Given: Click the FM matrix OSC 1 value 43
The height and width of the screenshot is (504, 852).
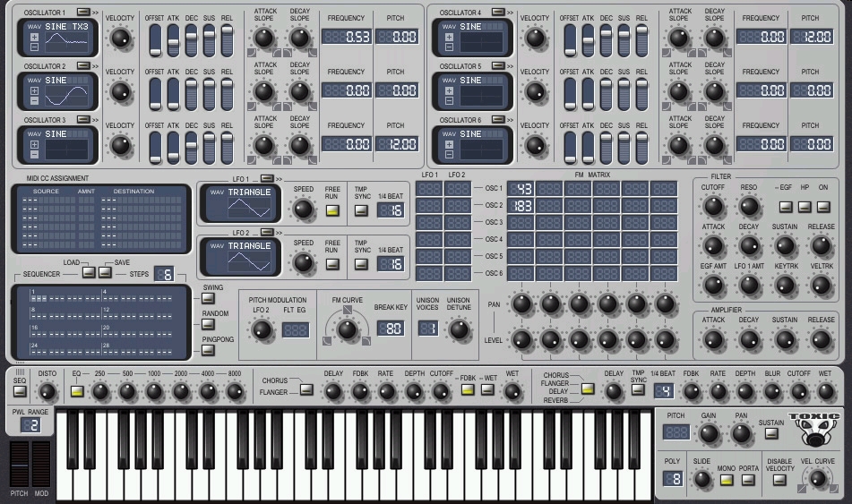Looking at the screenshot, I should [x=521, y=189].
